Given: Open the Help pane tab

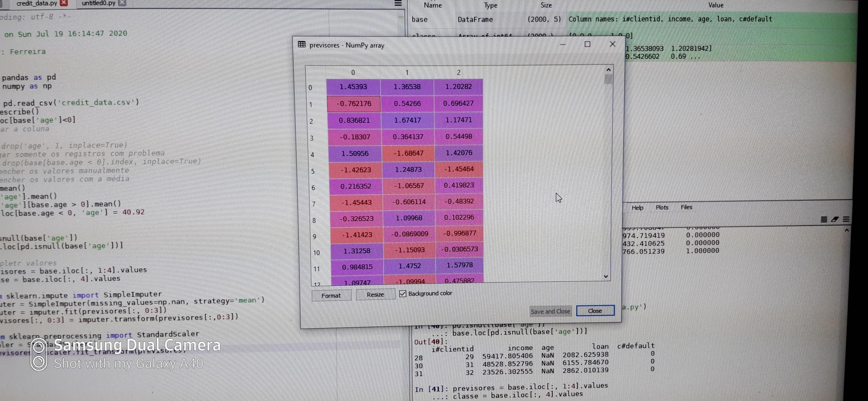Looking at the screenshot, I should (637, 208).
